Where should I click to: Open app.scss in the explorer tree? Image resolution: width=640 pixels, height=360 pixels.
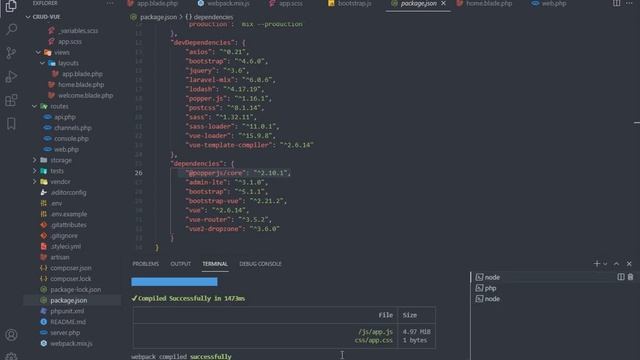(x=69, y=42)
